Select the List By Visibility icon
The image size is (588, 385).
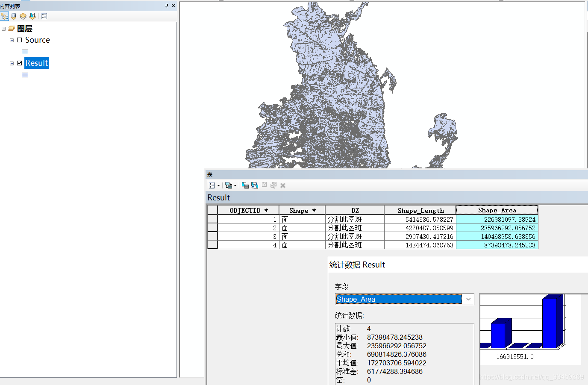click(23, 16)
